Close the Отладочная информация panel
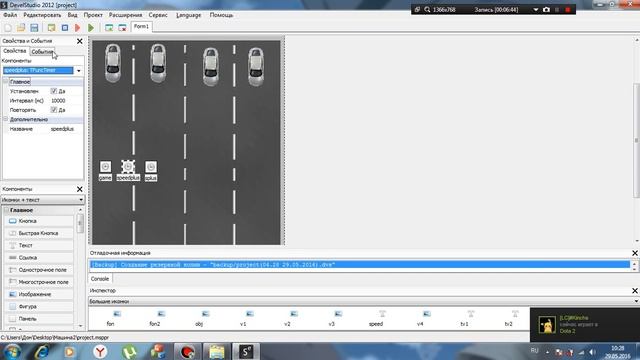 [635, 253]
